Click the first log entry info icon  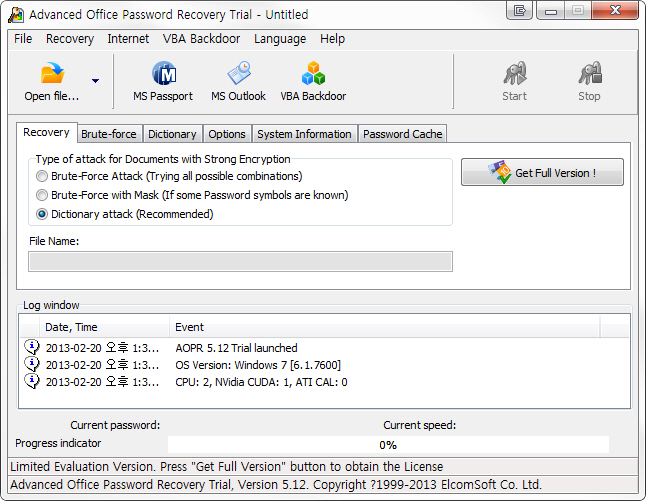click(x=32, y=347)
